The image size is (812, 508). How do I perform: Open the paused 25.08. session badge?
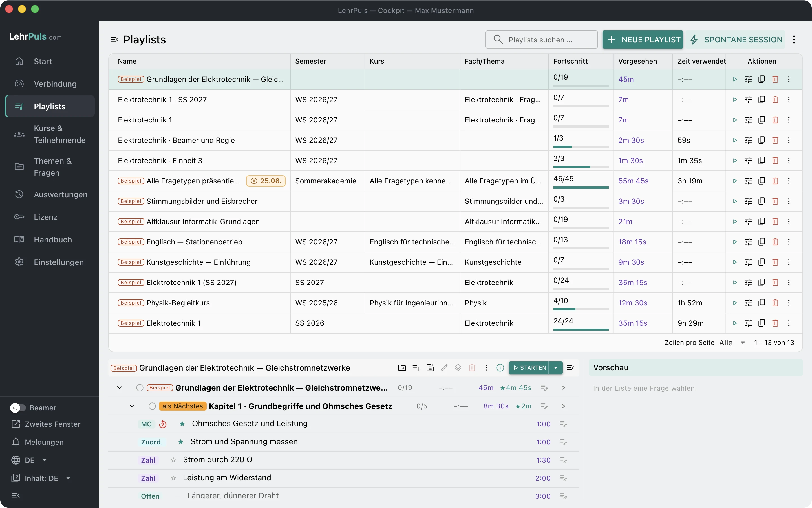pos(266,181)
